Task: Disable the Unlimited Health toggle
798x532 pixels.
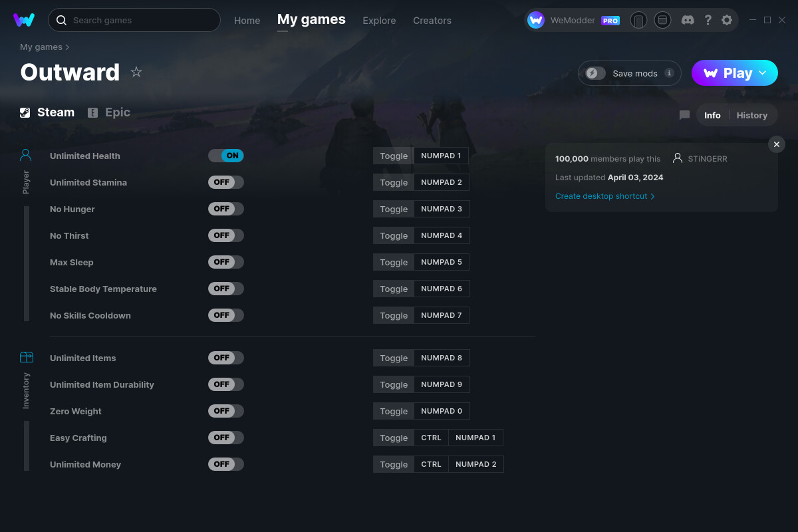Action: coord(225,155)
